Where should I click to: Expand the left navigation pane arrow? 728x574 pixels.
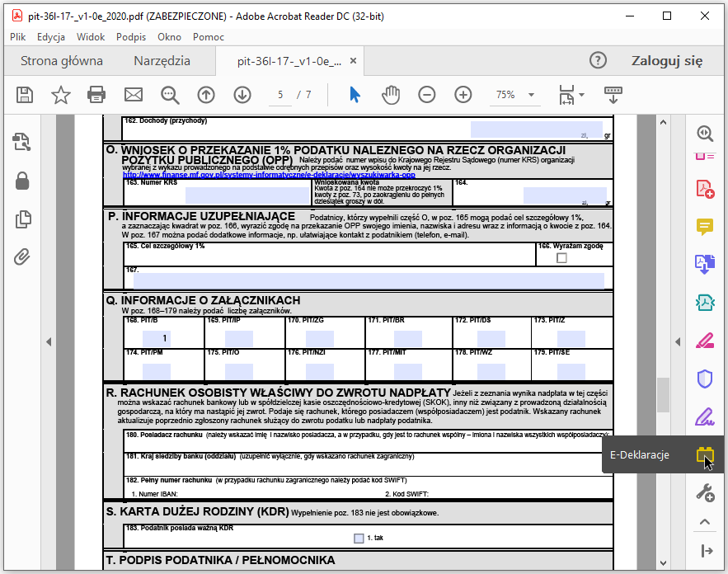[49, 342]
